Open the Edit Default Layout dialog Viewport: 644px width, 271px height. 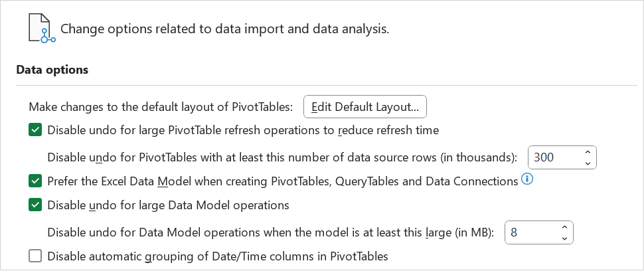pos(364,107)
